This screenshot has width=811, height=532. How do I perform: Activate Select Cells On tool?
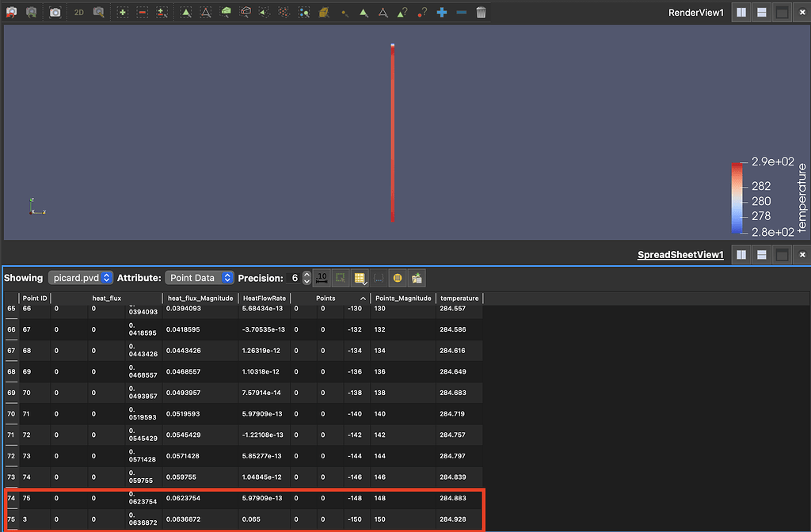(x=186, y=13)
